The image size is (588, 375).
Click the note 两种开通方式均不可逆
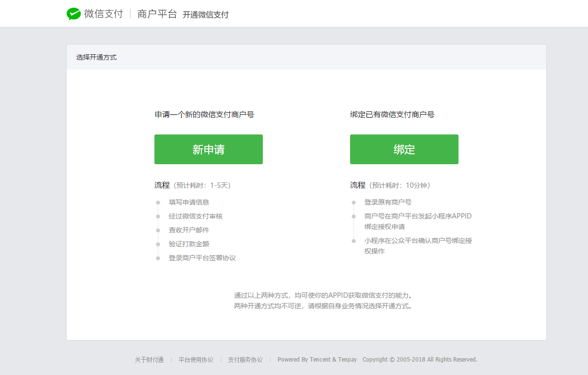323,306
